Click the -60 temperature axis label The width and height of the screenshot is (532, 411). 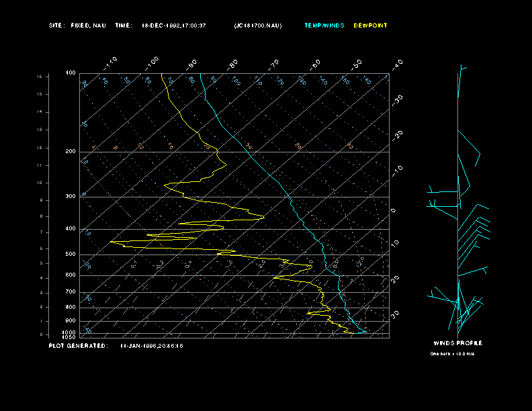pos(315,64)
